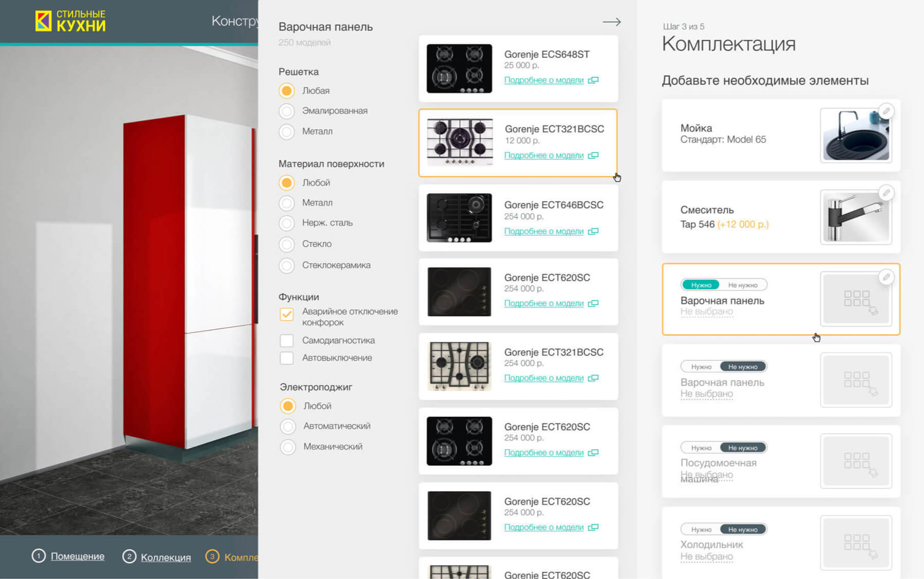Click the Gorenje ECT321BCSC 12 000 р. thumbnail
The width and height of the screenshot is (924, 579).
460,143
